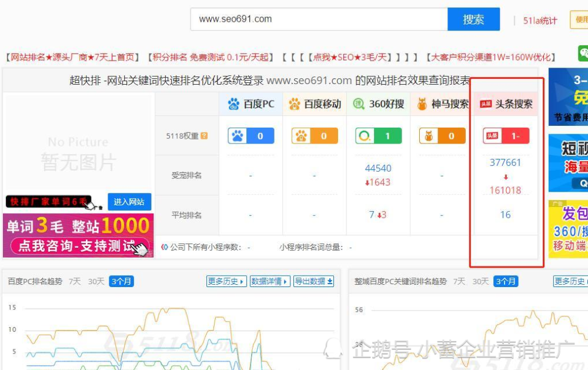Open the blue 节省费用 side ad
The image size is (588, 370).
pyautogui.click(x=568, y=97)
